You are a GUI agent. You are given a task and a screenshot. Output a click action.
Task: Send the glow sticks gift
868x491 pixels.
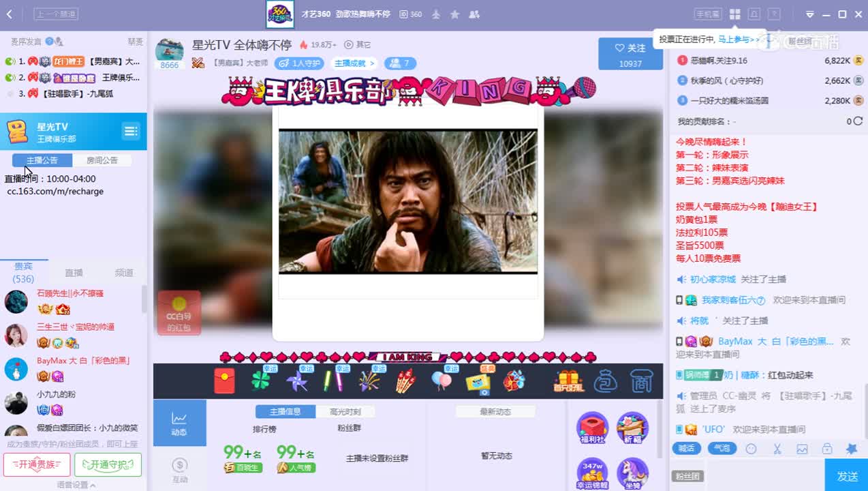(x=333, y=381)
